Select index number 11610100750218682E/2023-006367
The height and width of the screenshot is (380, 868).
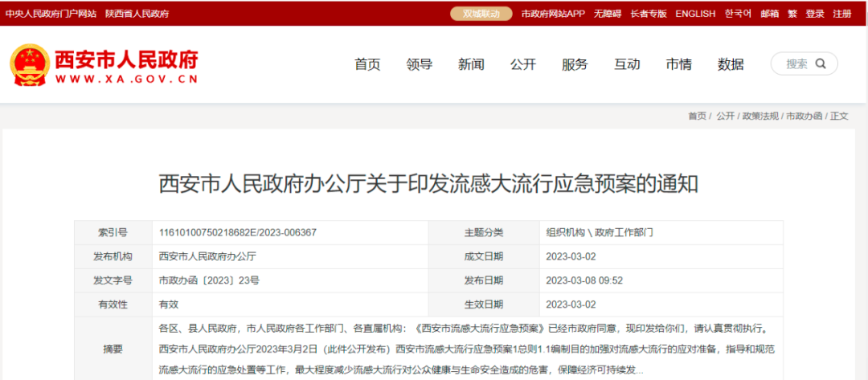tap(237, 233)
